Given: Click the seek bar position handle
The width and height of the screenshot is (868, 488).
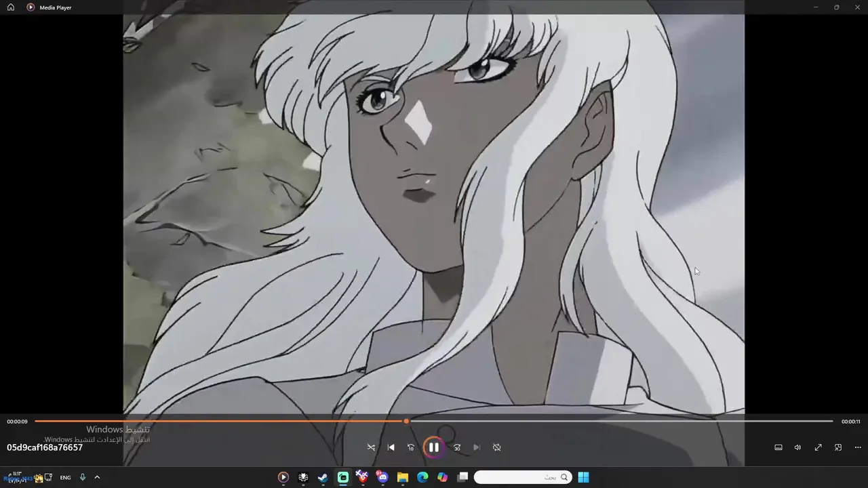Looking at the screenshot, I should [406, 421].
